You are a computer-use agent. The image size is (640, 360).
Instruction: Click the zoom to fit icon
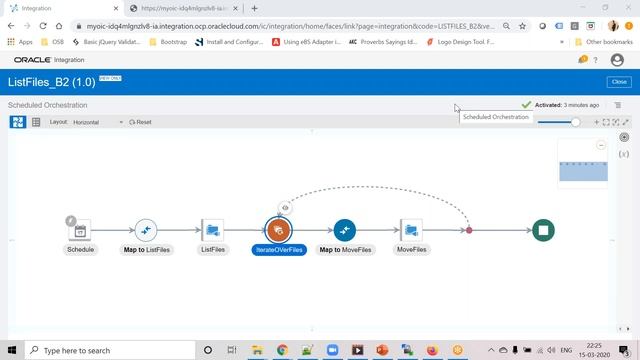[606, 122]
